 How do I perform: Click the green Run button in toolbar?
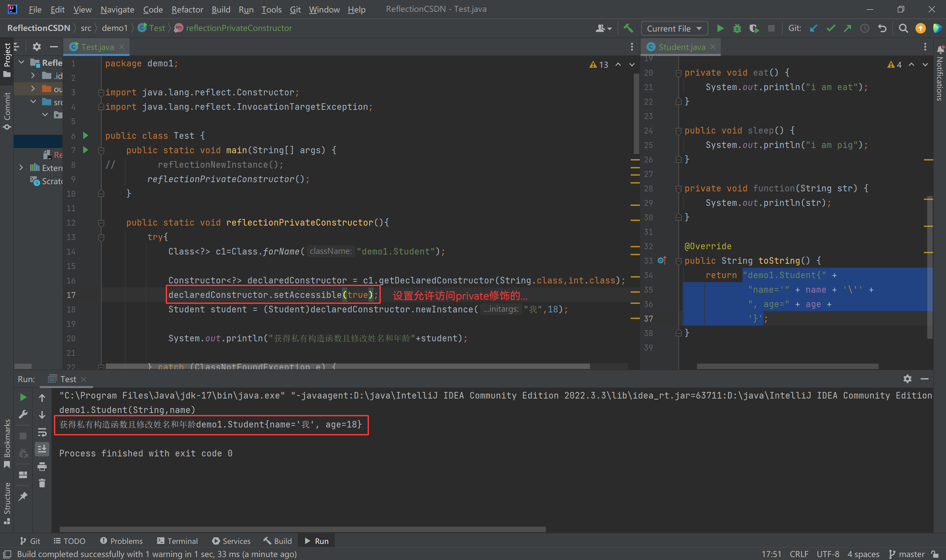coord(720,28)
